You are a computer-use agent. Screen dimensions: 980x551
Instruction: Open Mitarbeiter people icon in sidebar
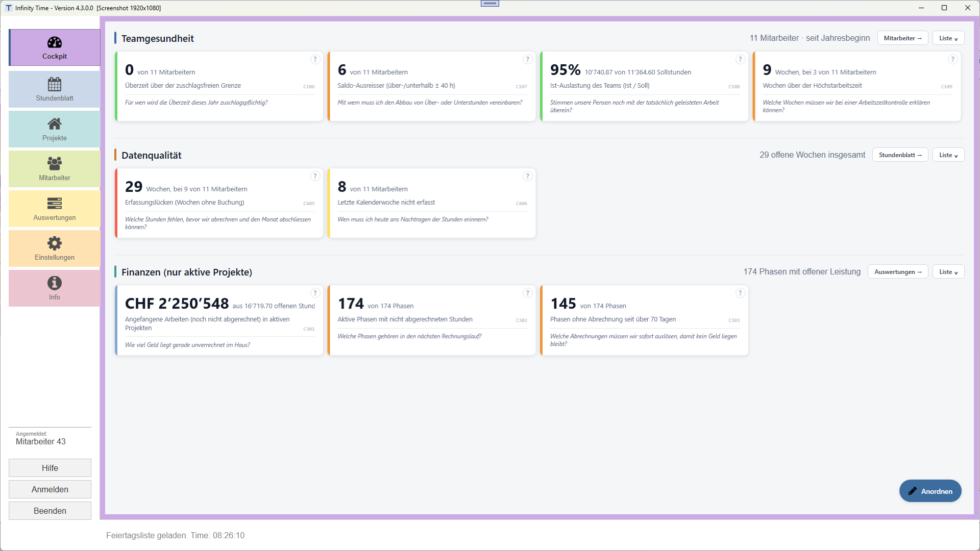[55, 163]
